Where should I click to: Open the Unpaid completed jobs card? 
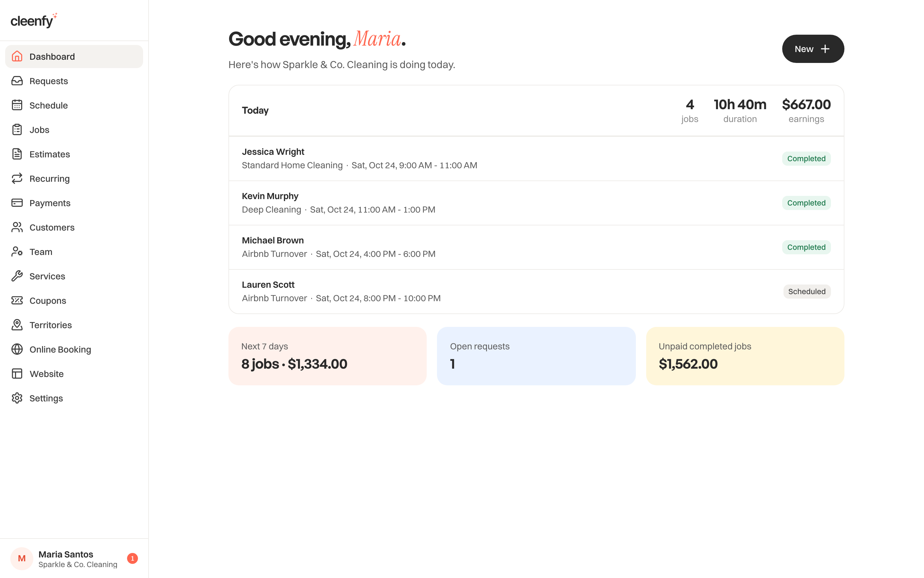(x=745, y=356)
